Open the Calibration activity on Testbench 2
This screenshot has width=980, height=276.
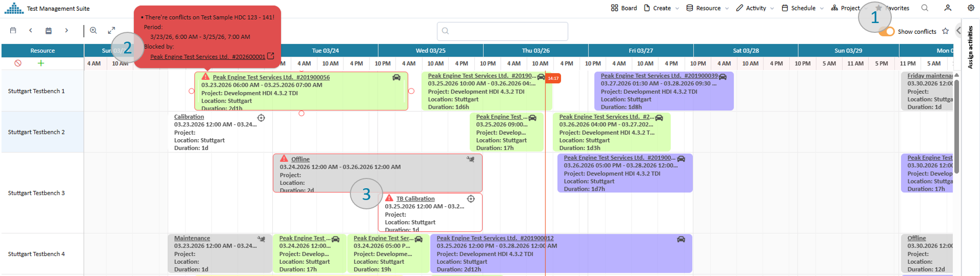[189, 117]
